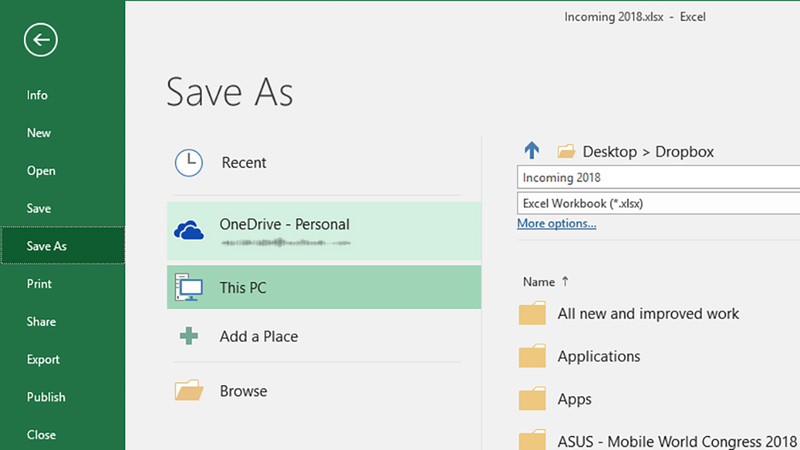
Task: Click the Browse folder icon
Action: [x=189, y=390]
